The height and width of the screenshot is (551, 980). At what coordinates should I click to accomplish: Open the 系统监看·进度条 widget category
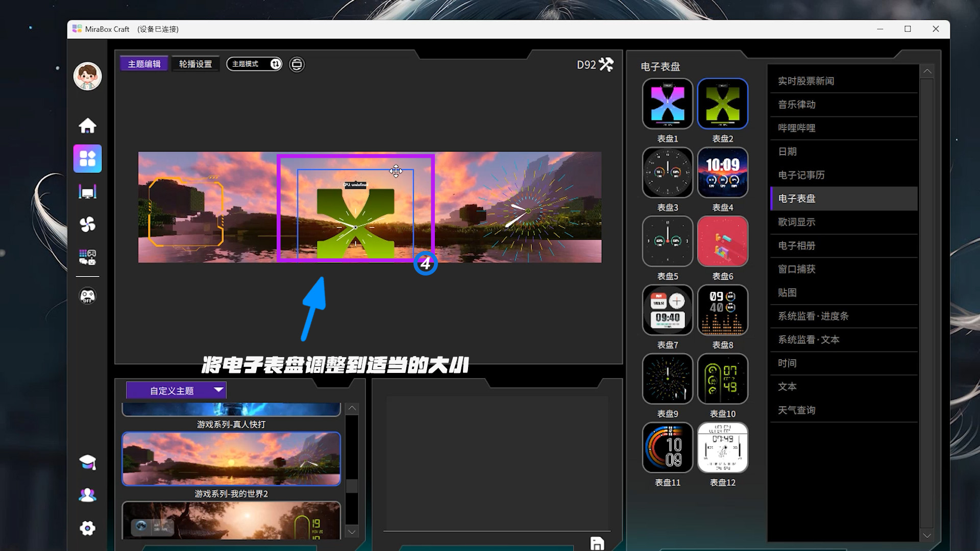tap(844, 316)
